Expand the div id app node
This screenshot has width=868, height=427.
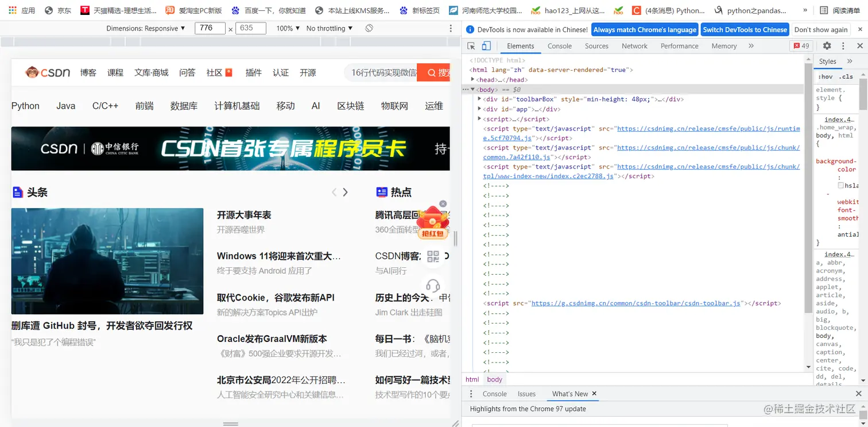click(x=479, y=109)
